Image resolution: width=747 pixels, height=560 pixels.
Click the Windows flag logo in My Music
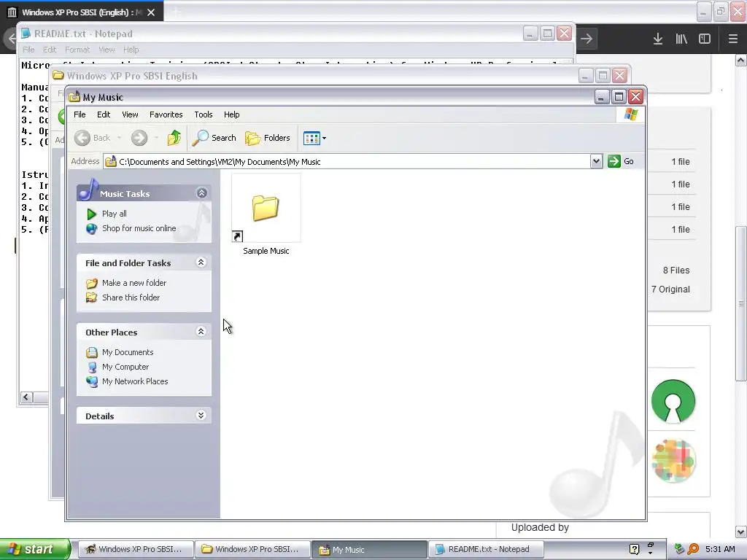pos(631,114)
